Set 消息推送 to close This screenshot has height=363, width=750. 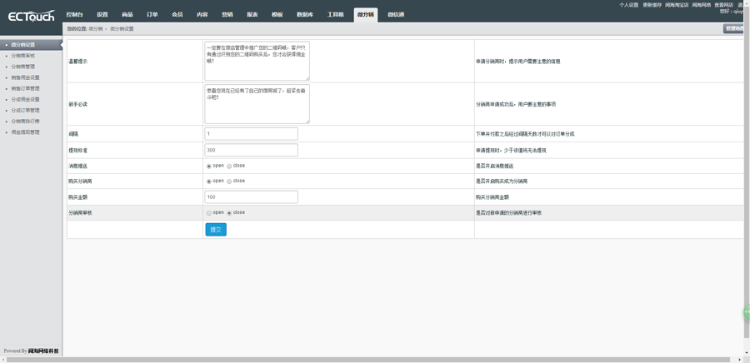click(229, 166)
